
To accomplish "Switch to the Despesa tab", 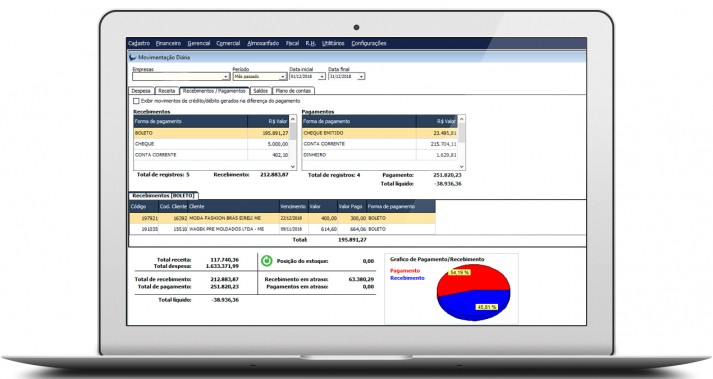I will (141, 91).
